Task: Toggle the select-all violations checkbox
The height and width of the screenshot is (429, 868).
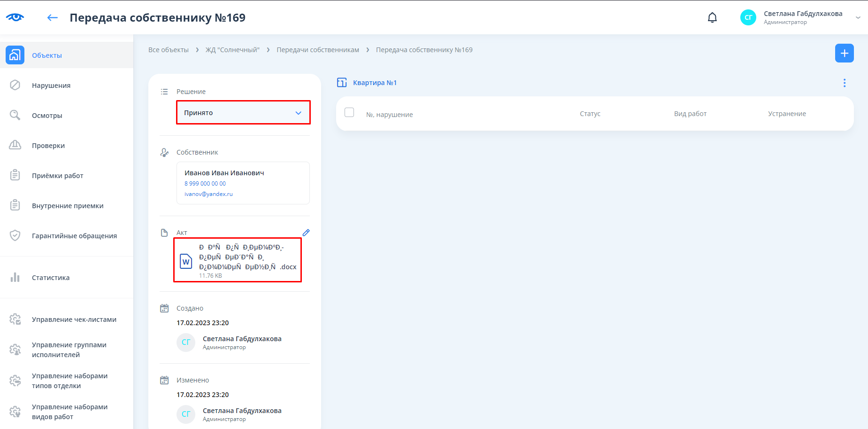Action: point(349,112)
